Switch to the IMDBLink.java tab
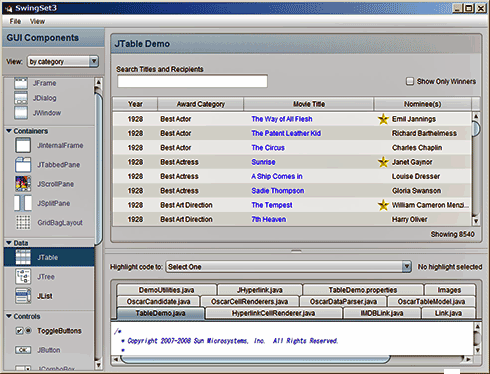The height and width of the screenshot is (374, 490). click(x=382, y=313)
